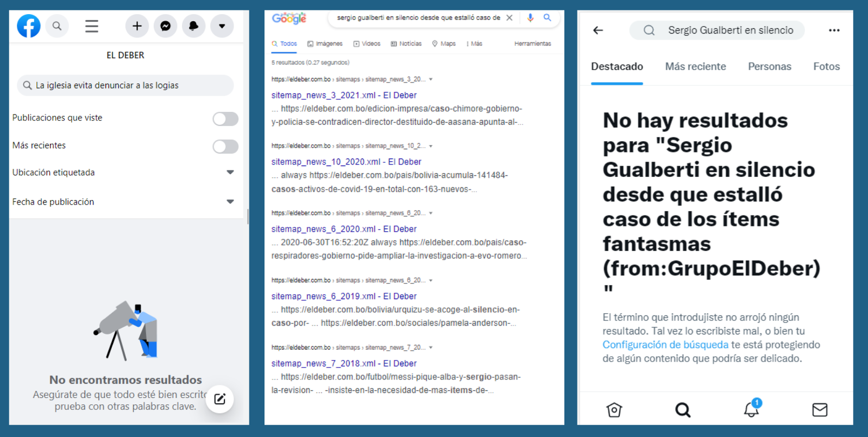Open the Facebook Messenger icon
The height and width of the screenshot is (437, 868).
(166, 26)
